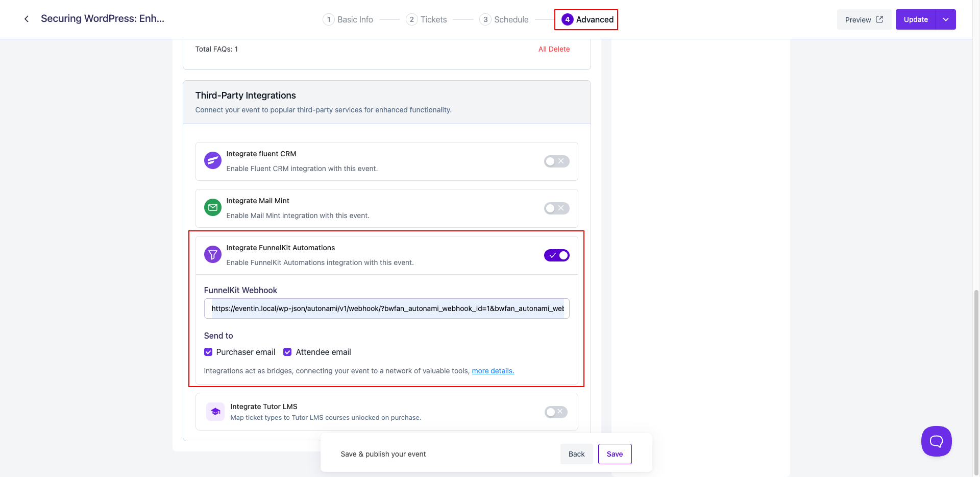The height and width of the screenshot is (477, 980).
Task: Click the 'Save & publish your event' text
Action: pos(383,454)
